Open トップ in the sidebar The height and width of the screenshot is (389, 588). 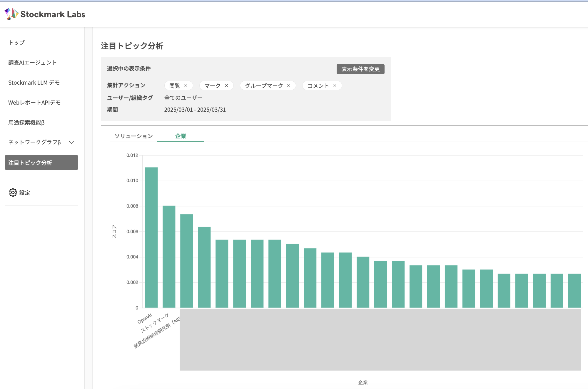coord(16,43)
